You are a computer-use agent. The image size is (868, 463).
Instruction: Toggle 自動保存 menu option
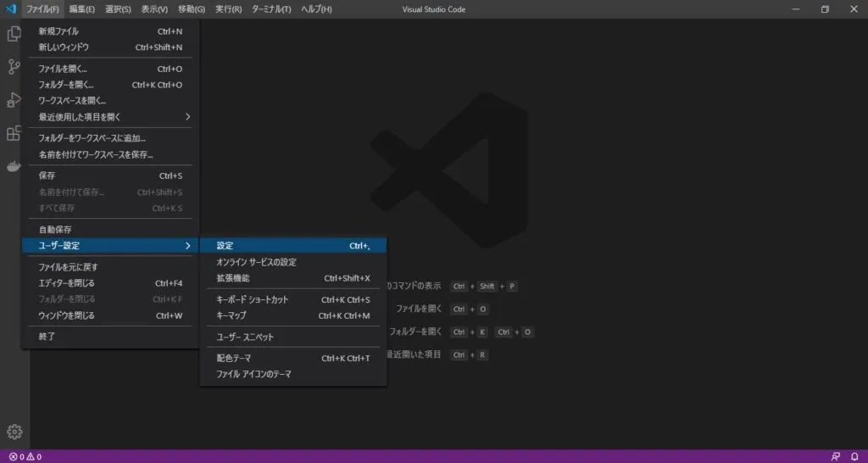tap(110, 229)
